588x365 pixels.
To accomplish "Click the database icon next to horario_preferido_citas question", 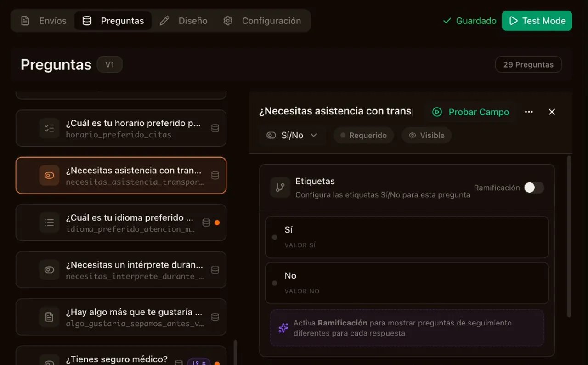I will click(x=215, y=128).
